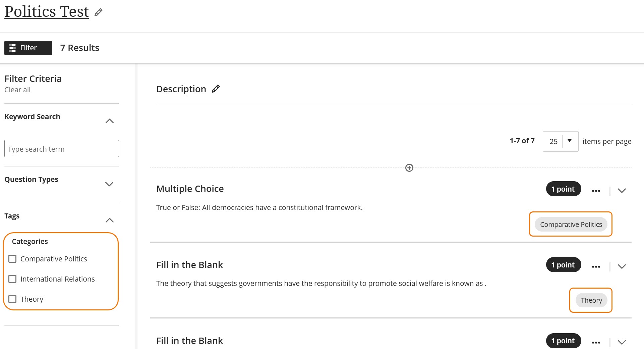This screenshot has height=349, width=644.
Task: Check the Comparative Politics category checkbox
Action: [x=13, y=258]
